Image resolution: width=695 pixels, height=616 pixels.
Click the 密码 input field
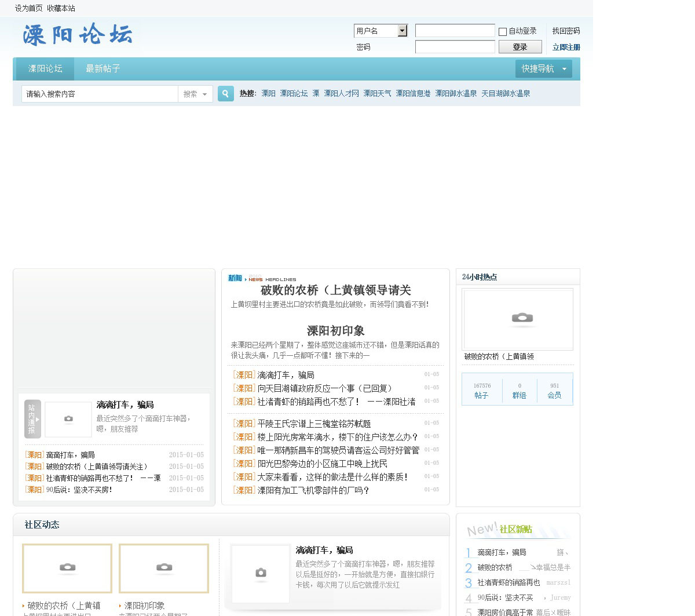[x=455, y=47]
